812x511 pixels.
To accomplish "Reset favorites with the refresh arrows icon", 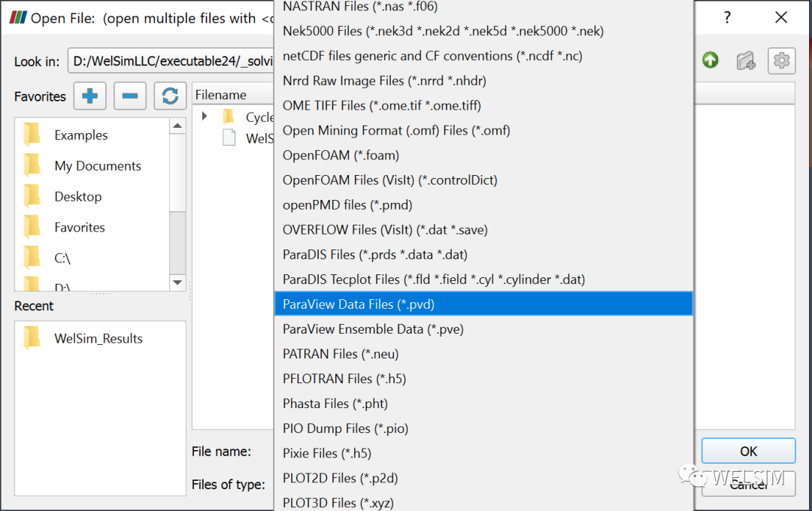I will point(170,95).
